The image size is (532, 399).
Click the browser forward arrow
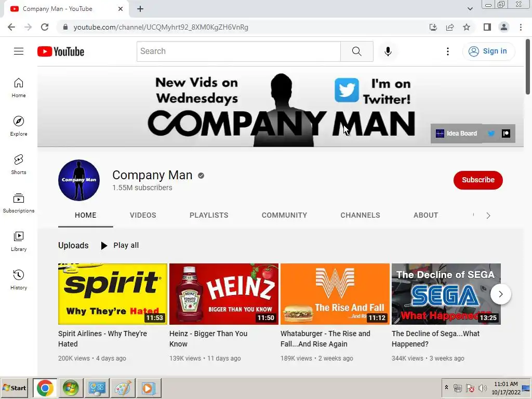click(x=28, y=27)
